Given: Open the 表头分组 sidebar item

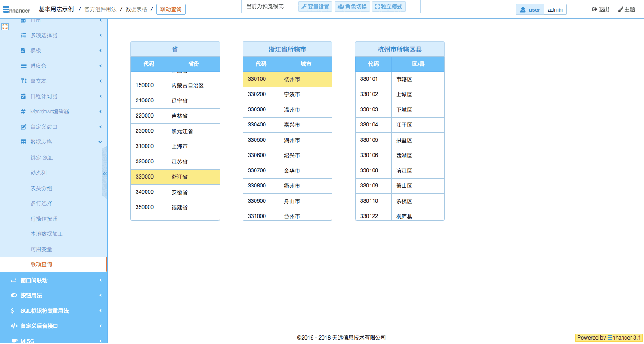Looking at the screenshot, I should (41, 188).
